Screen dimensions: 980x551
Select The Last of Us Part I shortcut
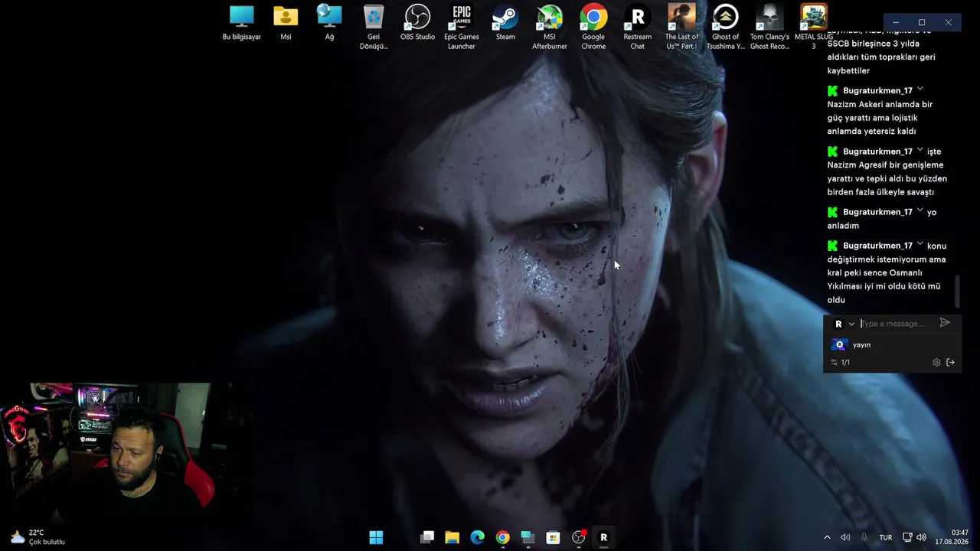pos(681,27)
